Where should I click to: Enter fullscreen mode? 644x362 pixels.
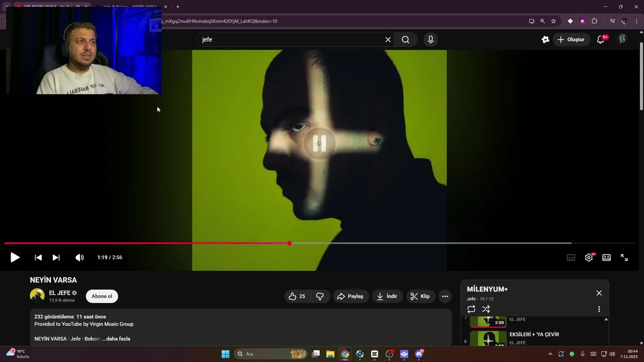pyautogui.click(x=624, y=257)
